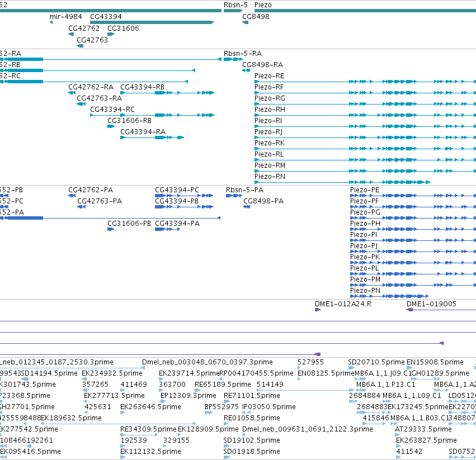
Task: Click protein isoform Piezo-PE
Action: [x=365, y=190]
